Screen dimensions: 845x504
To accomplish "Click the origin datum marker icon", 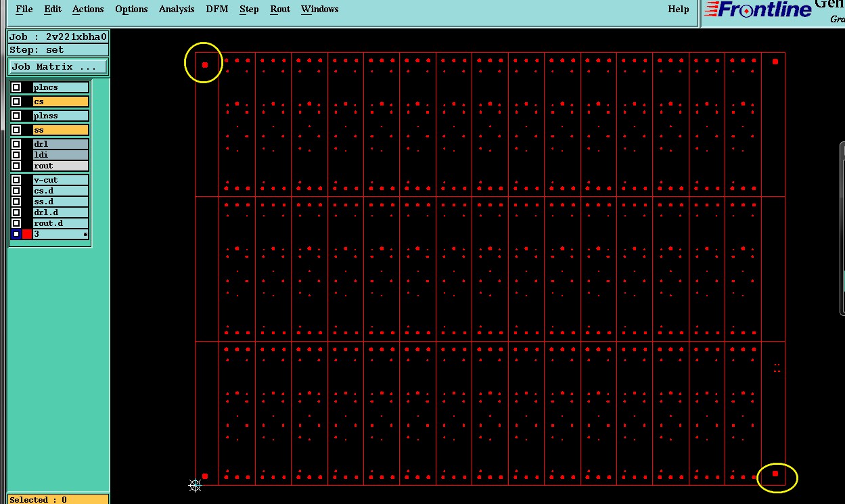I will [195, 485].
